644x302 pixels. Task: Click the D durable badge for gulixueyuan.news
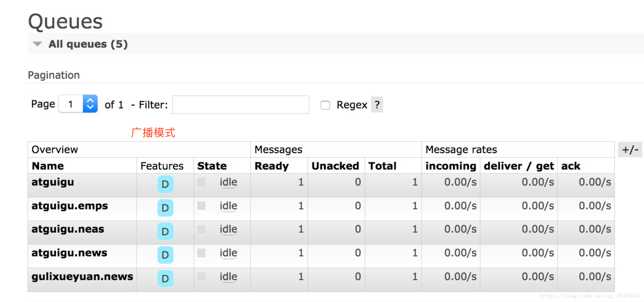[x=165, y=279]
